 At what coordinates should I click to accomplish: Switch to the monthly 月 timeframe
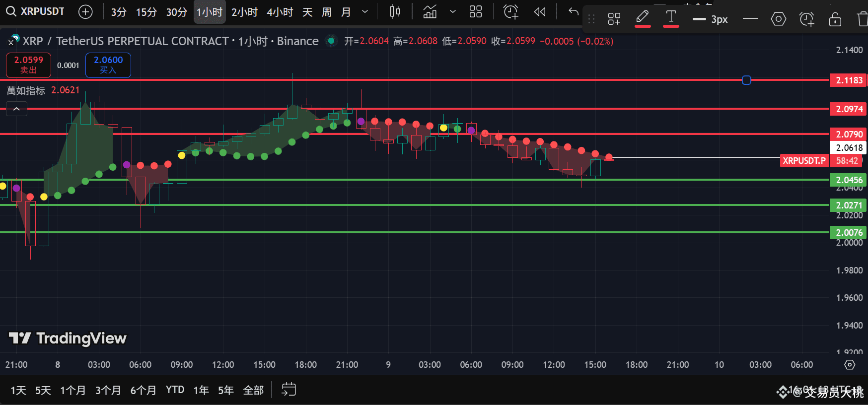pos(346,12)
